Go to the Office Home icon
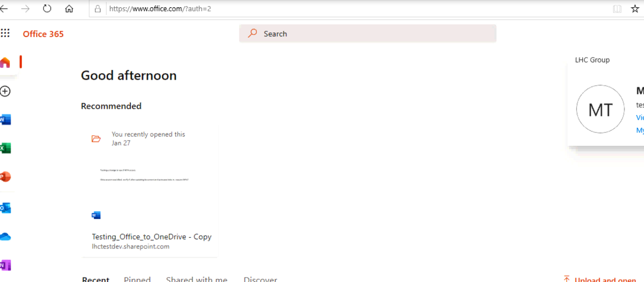The height and width of the screenshot is (282, 644). click(5, 62)
